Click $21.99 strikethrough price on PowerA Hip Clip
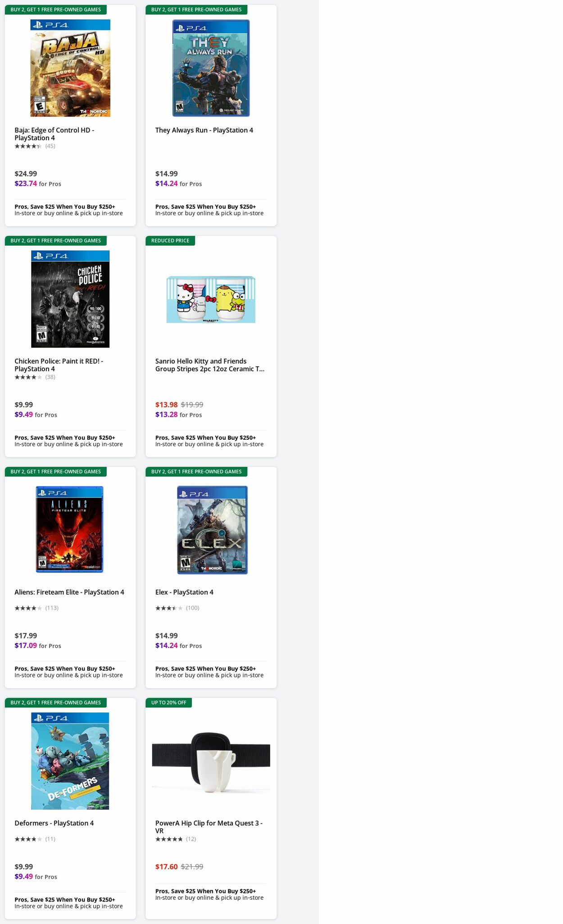The width and height of the screenshot is (563, 924). coord(192,866)
